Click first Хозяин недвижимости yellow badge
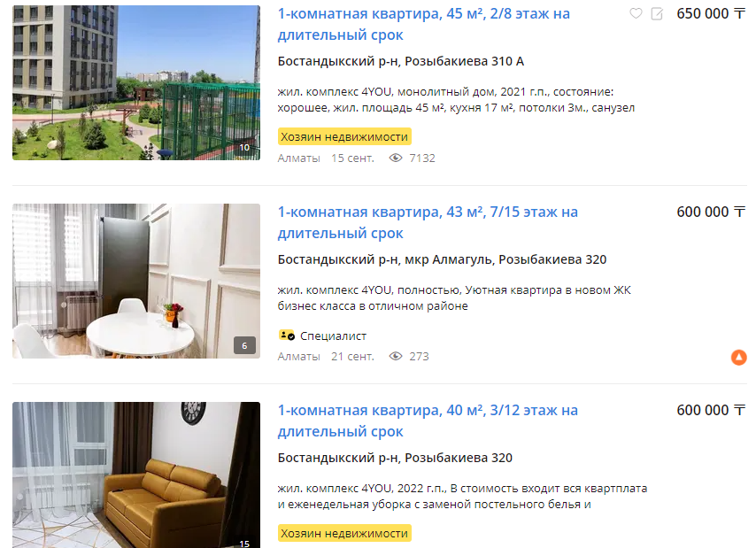Viewport: 756px width, 548px height. pos(344,136)
